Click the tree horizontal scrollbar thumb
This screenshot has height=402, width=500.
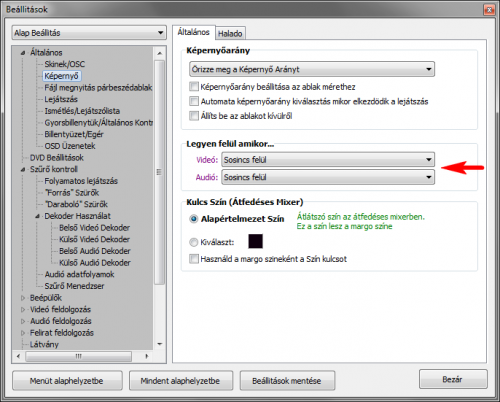point(79,356)
